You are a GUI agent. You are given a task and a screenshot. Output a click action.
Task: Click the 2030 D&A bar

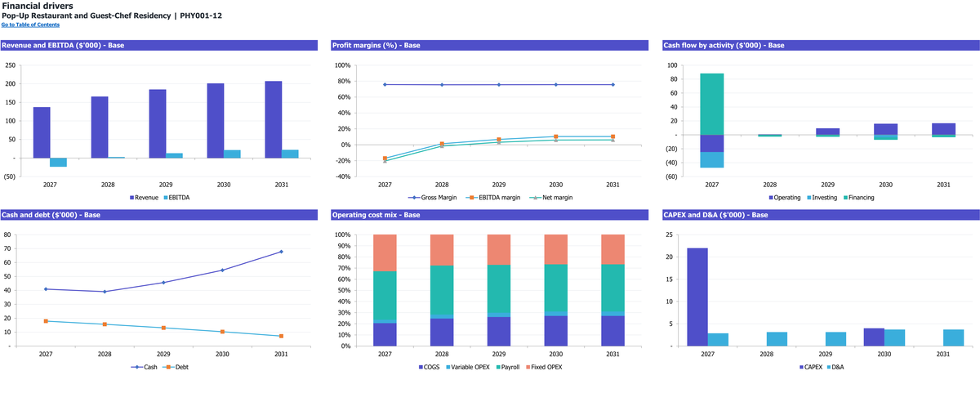coord(894,337)
